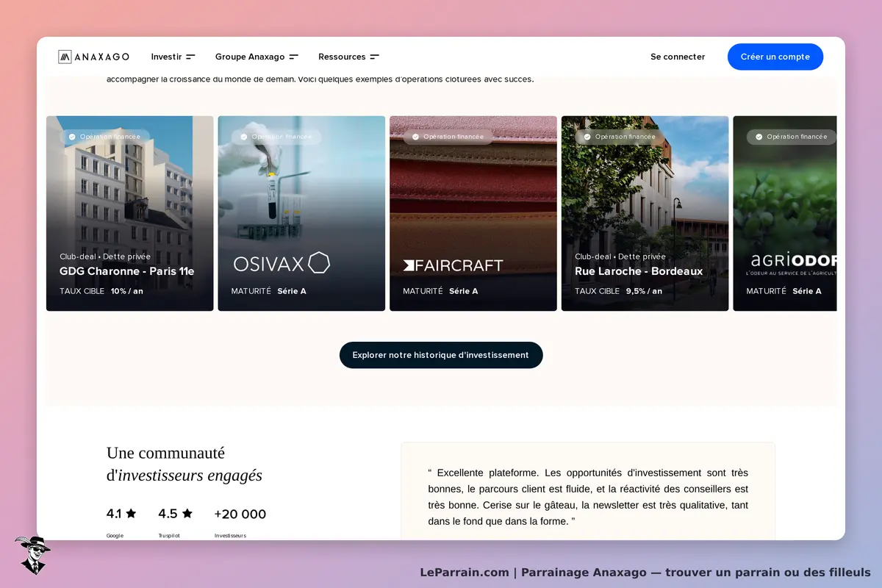Click the hamburger lines next to Investir
This screenshot has width=882, height=588.
[x=190, y=57]
